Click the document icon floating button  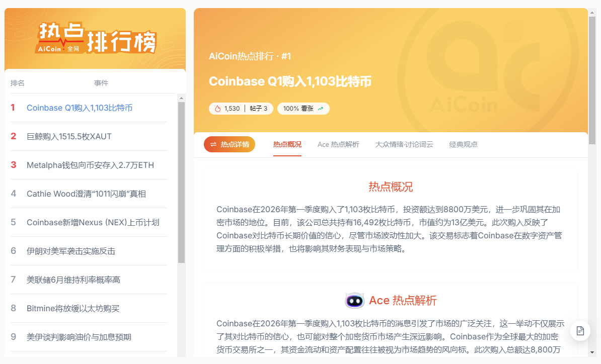point(580,331)
